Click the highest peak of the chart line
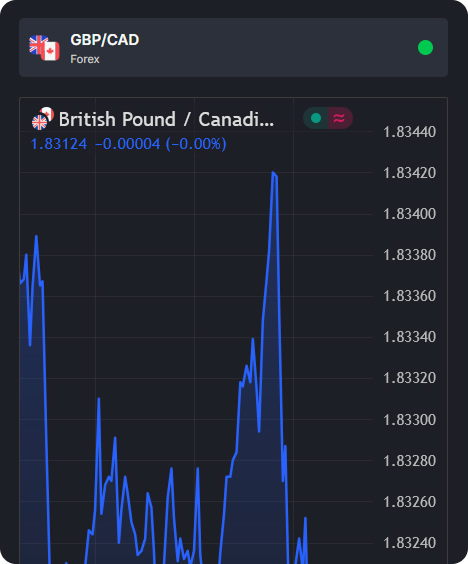The height and width of the screenshot is (564, 468). [273, 173]
